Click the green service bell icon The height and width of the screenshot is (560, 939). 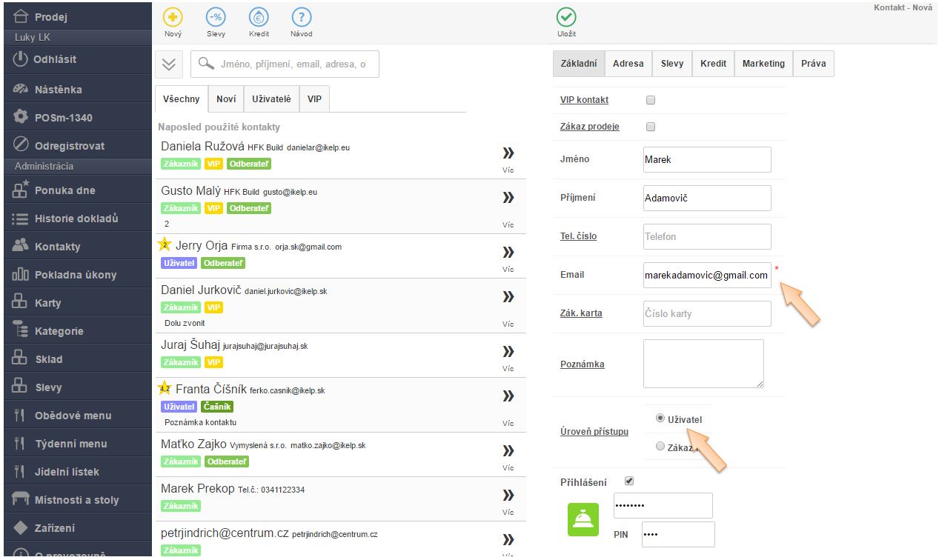583,519
